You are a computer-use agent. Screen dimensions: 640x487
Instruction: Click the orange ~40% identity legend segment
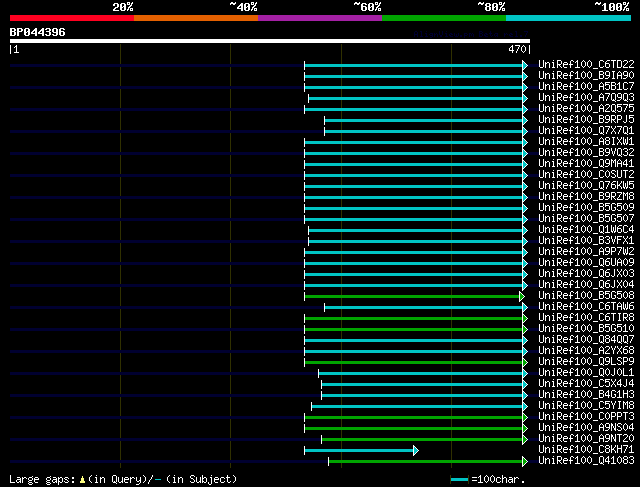click(x=196, y=18)
